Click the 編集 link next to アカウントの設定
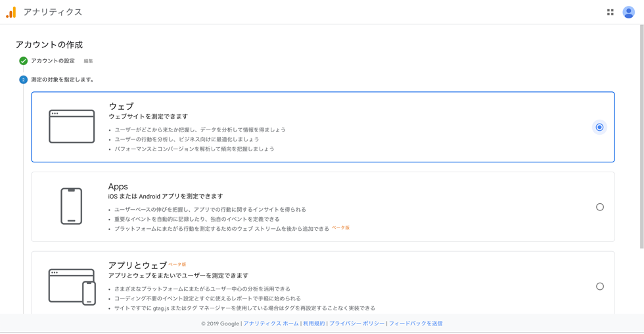The image size is (644, 334). tap(88, 61)
